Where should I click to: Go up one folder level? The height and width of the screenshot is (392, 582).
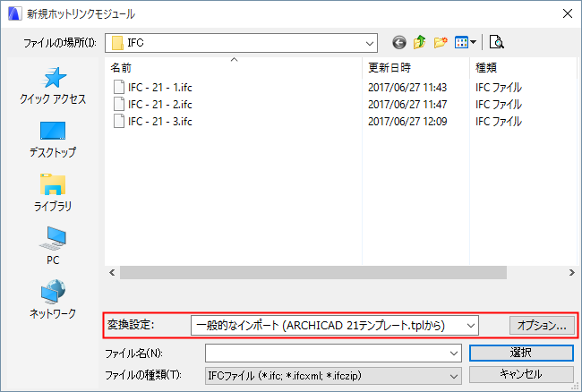click(419, 42)
